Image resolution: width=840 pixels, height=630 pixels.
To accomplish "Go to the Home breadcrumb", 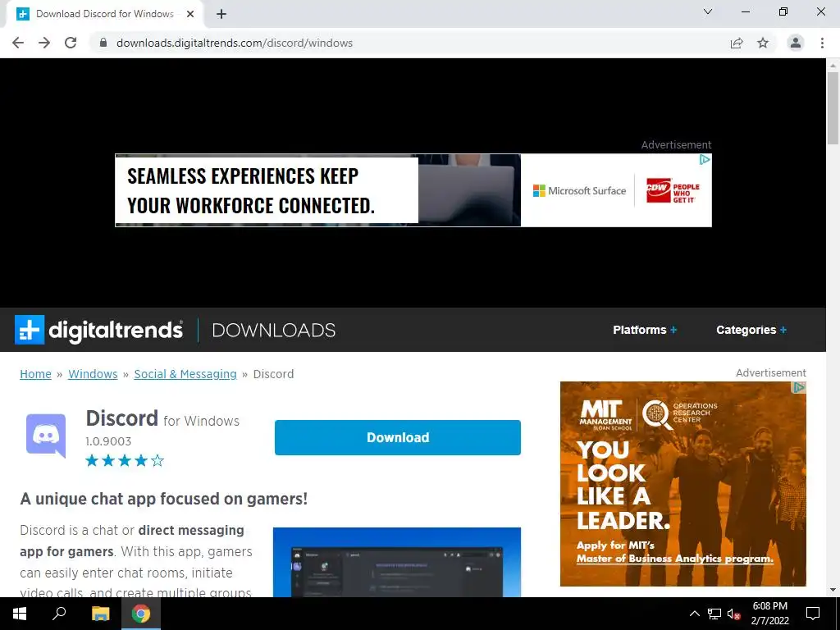I will [35, 374].
